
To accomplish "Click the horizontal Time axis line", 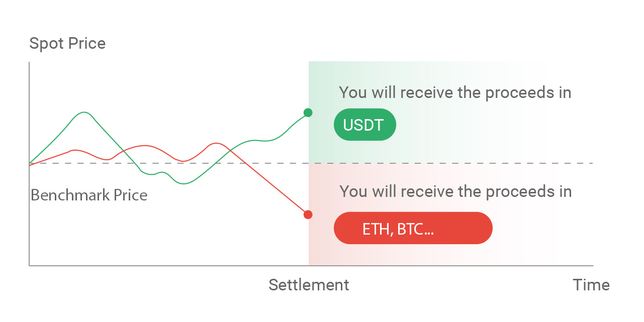I will (x=311, y=265).
